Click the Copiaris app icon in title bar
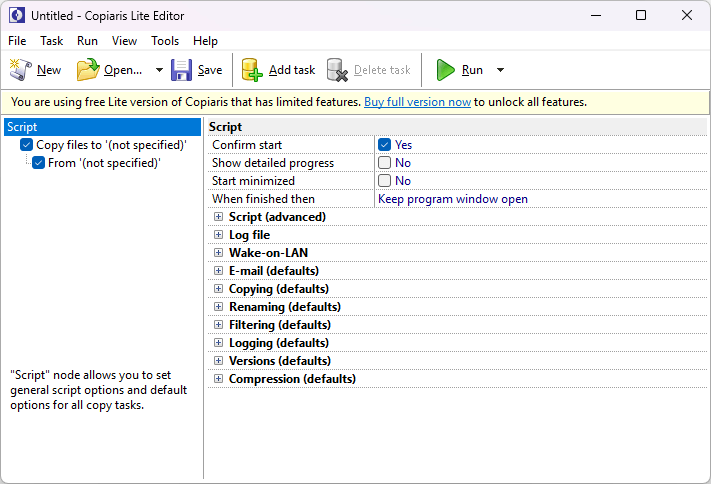The height and width of the screenshot is (484, 711). click(17, 15)
